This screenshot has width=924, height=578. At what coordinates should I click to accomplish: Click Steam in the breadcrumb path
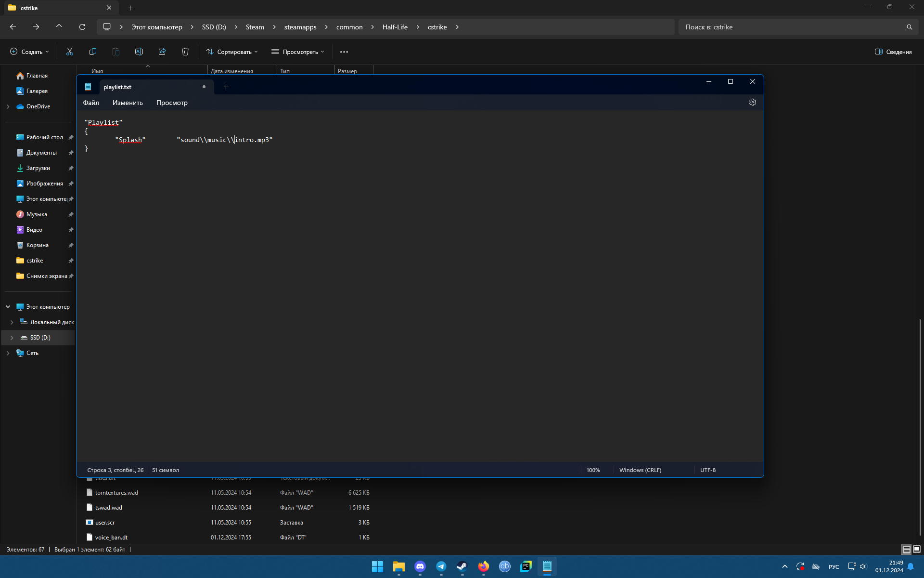[x=255, y=27]
